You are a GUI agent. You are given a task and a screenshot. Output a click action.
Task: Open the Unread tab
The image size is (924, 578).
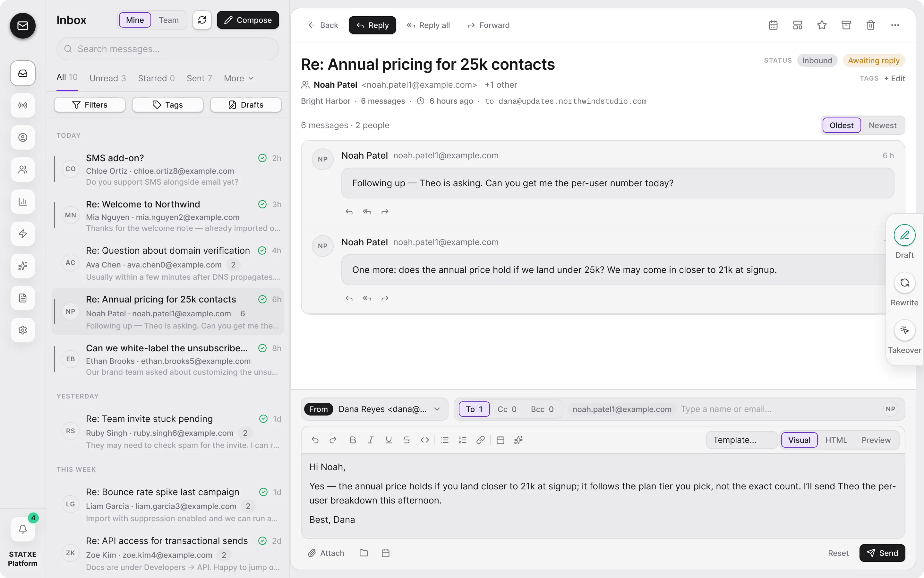pos(108,78)
